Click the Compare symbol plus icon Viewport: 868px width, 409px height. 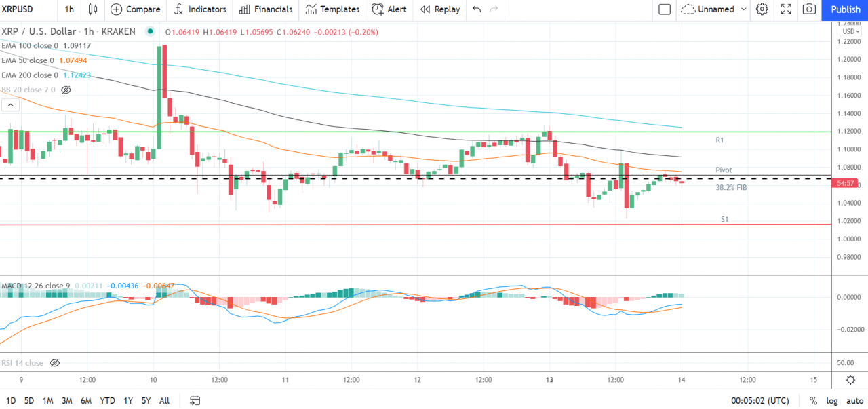(x=117, y=9)
